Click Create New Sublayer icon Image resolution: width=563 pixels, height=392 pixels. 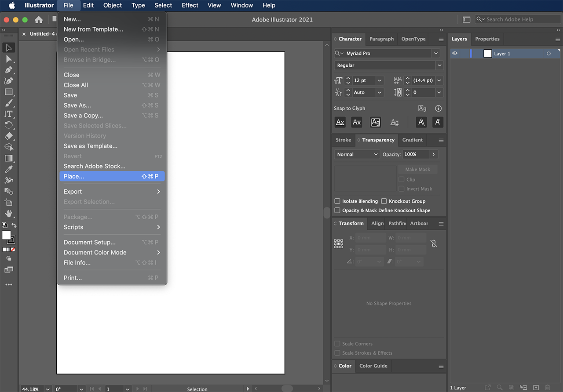523,388
